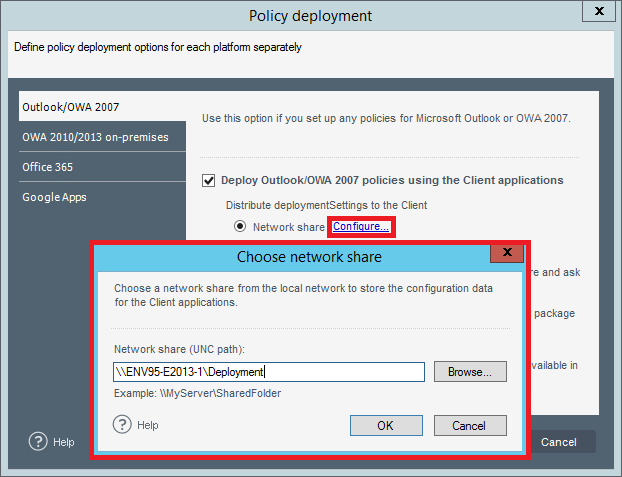The width and height of the screenshot is (622, 477).
Task: Cancel the Choose network share dialog
Action: tap(470, 425)
